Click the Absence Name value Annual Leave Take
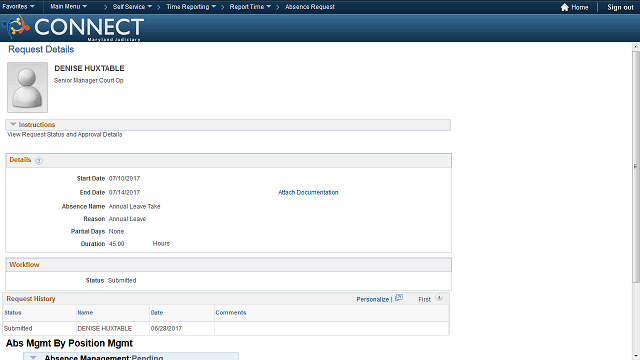Viewport: 640px width, 360px height. pos(134,207)
